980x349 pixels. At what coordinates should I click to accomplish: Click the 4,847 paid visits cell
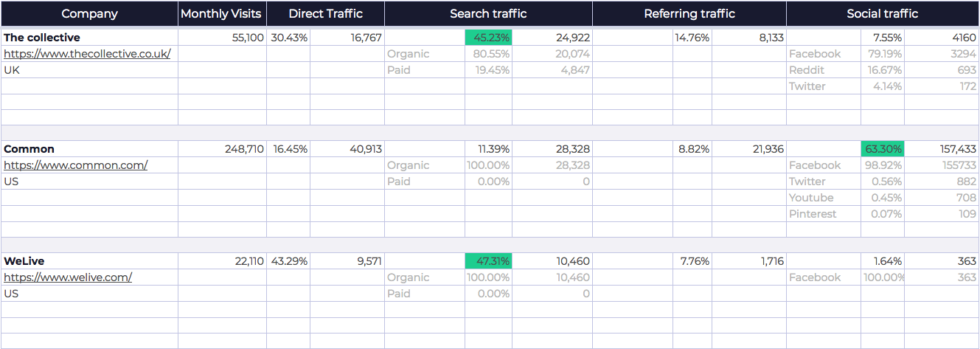coord(552,70)
